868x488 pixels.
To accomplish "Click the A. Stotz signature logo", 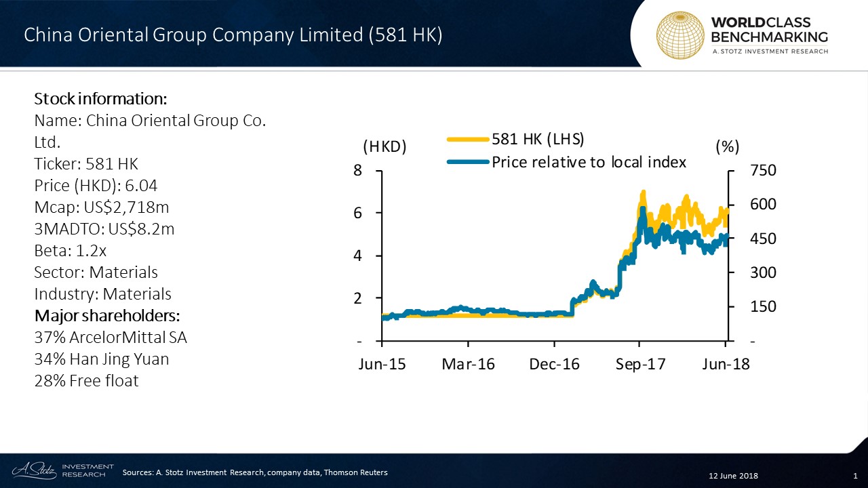I will pos(33,470).
